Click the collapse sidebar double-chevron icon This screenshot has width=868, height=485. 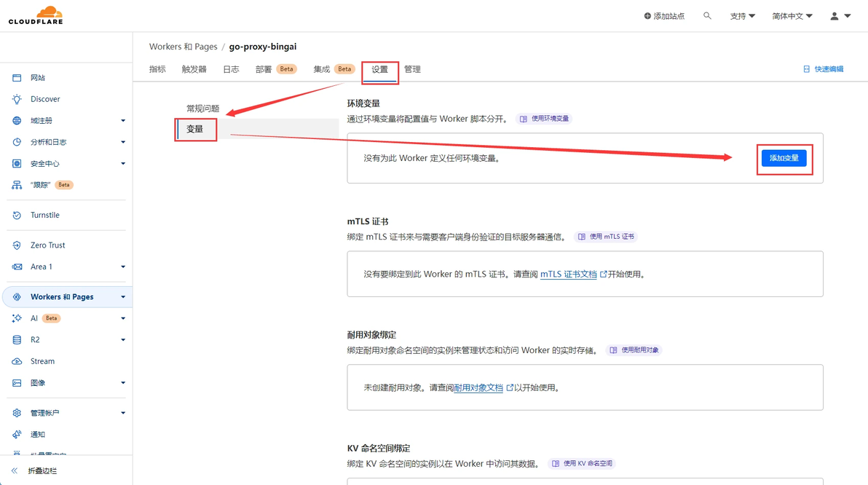click(15, 470)
